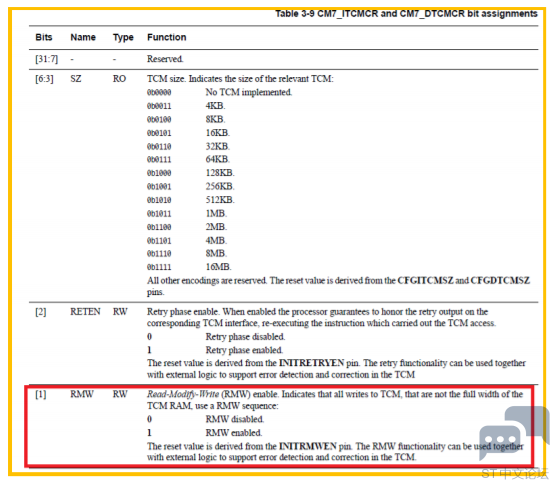Image resolution: width=558 pixels, height=489 pixels.
Task: Click the '512KB.' size value
Action: (220, 200)
